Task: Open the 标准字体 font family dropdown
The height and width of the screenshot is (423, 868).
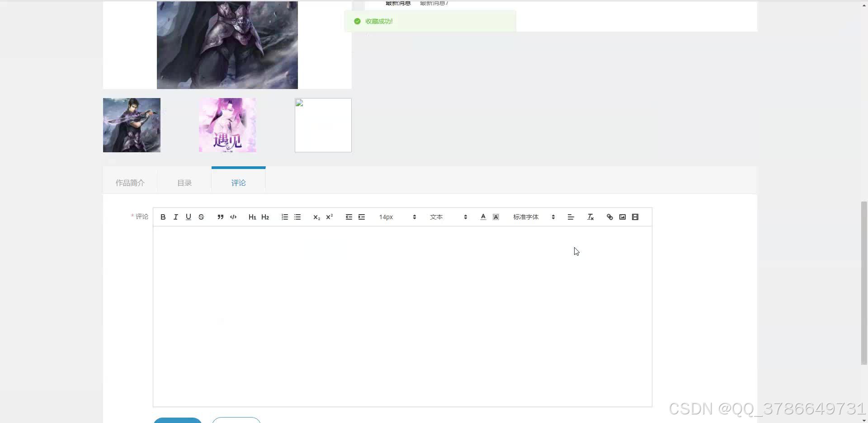Action: pyautogui.click(x=534, y=217)
